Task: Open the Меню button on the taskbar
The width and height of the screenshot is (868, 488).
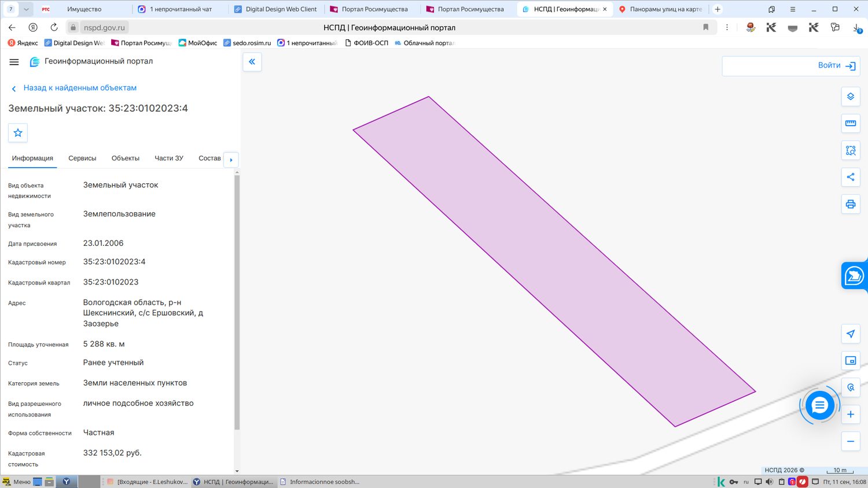Action: coord(17,482)
